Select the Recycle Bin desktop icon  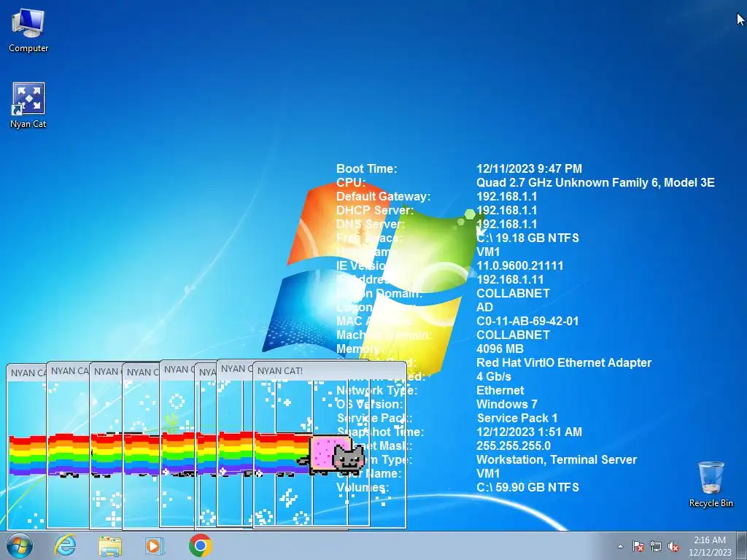click(711, 484)
